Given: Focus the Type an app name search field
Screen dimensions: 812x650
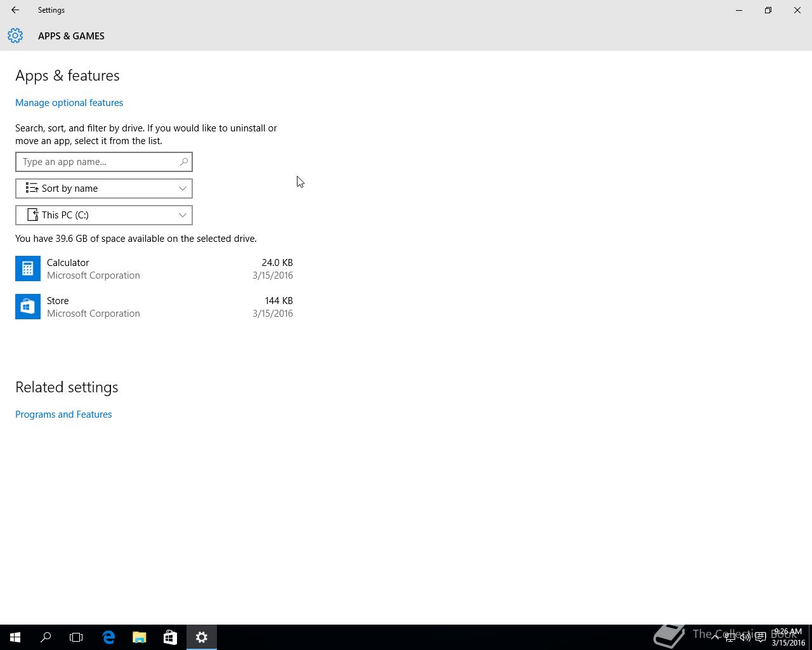Looking at the screenshot, I should click(104, 162).
